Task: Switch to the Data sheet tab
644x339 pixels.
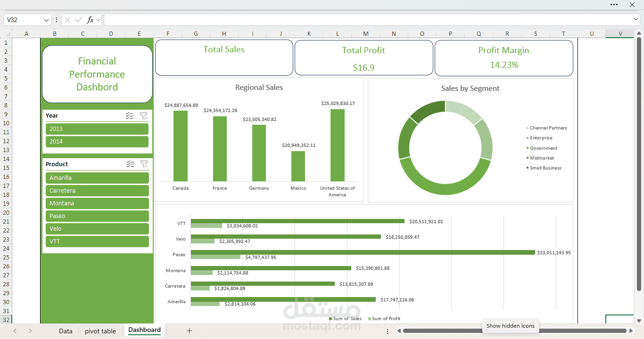Action: (x=66, y=331)
